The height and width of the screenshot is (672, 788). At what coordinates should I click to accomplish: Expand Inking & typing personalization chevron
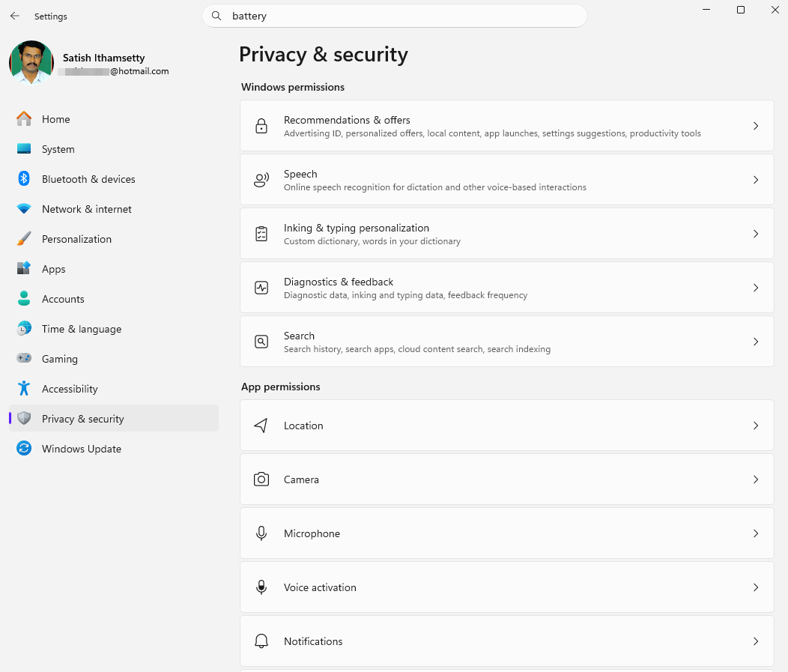coord(756,234)
